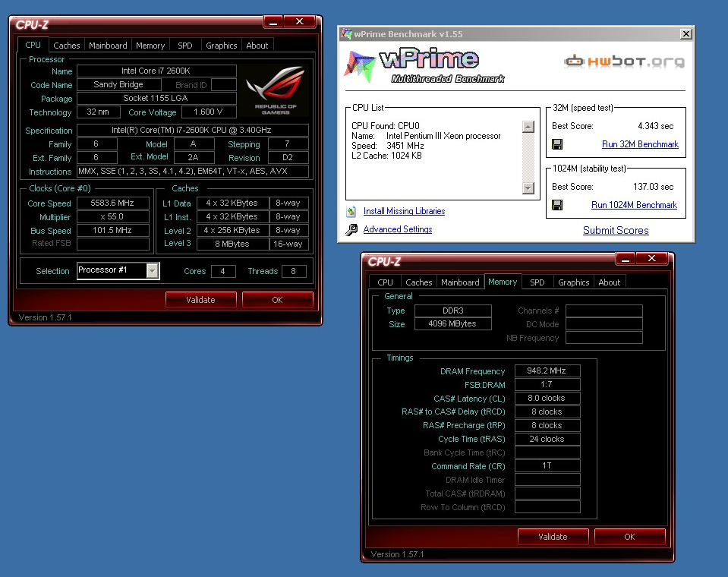Screen dimensions: 728x577
Task: Run the 1024M Benchmark
Action: (634, 205)
